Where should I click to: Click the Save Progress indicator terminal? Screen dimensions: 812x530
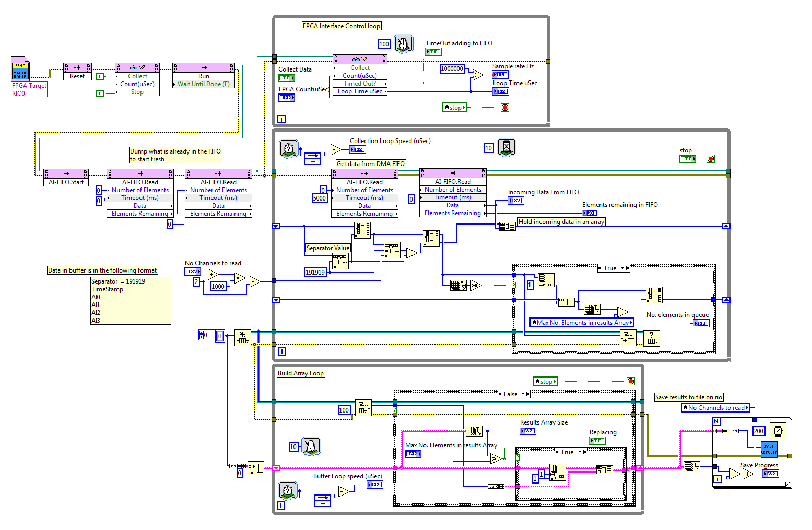click(771, 474)
